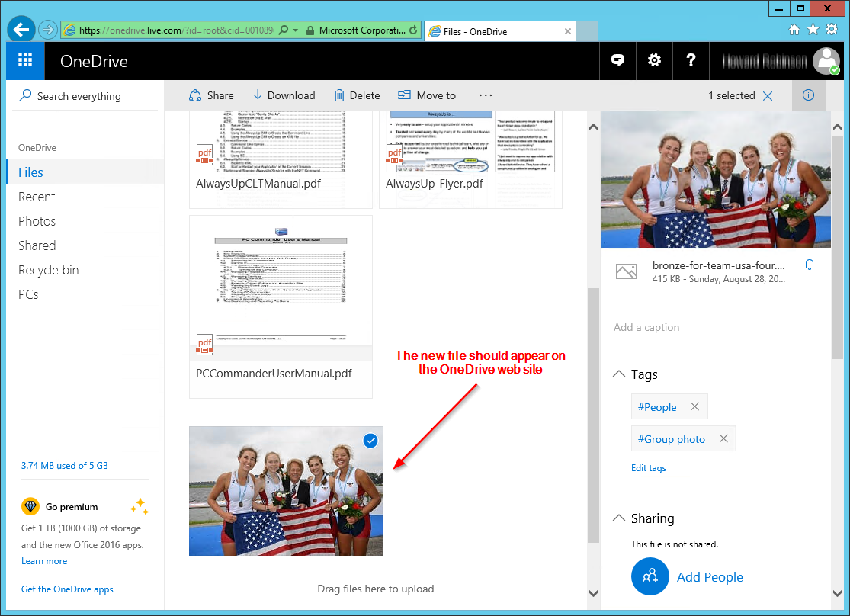The width and height of the screenshot is (850, 616).
Task: Click the file list scrollbar down arrow
Action: tap(594, 592)
